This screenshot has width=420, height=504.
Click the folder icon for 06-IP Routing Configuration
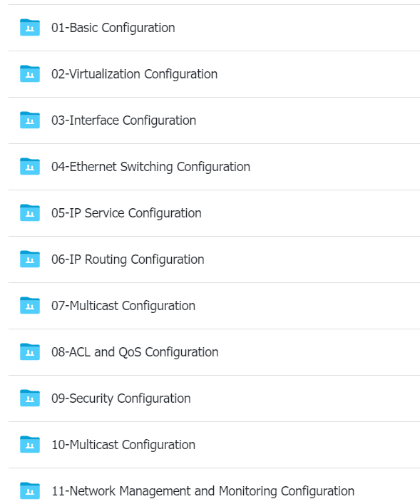coord(29,259)
